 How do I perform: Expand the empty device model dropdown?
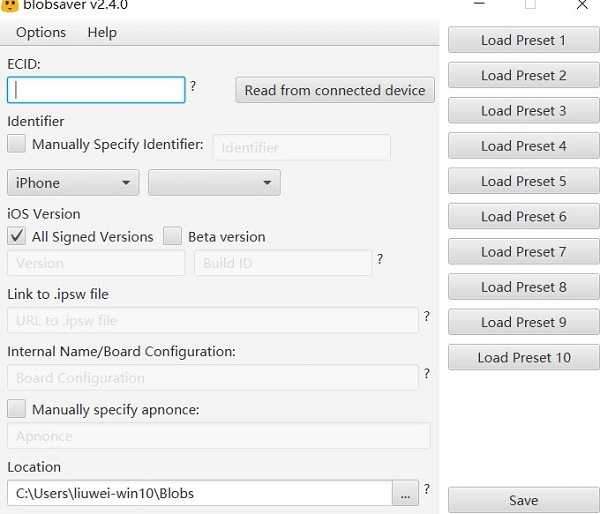[x=214, y=183]
